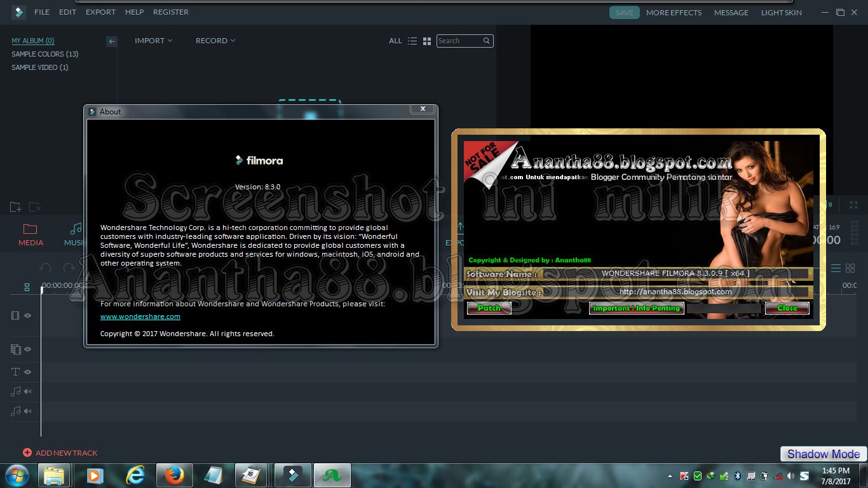Click the Software Name field in patcher
Image resolution: width=868 pixels, height=488 pixels.
click(x=675, y=273)
